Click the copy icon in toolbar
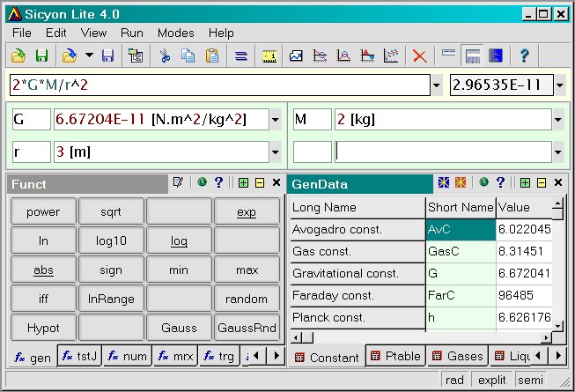 [188, 55]
